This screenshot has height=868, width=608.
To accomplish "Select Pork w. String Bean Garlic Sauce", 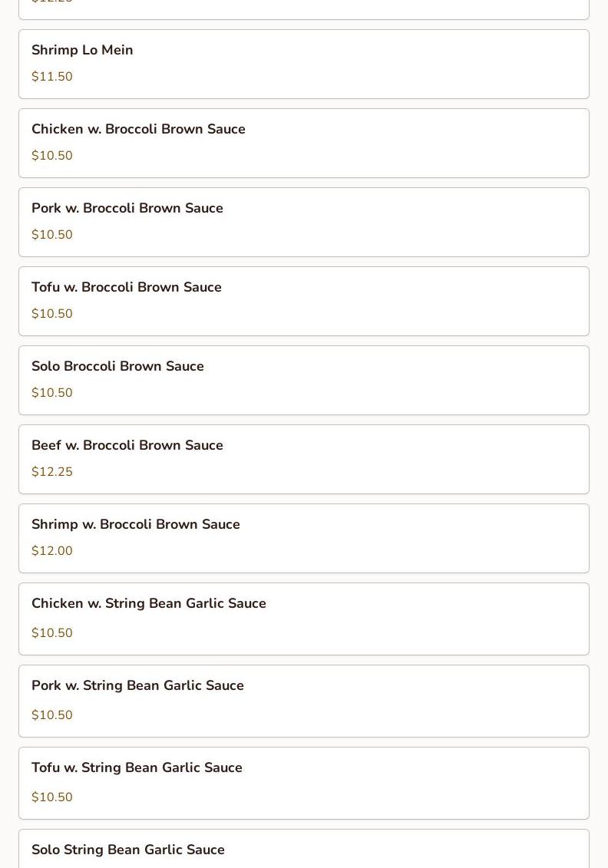I will 137,686.
